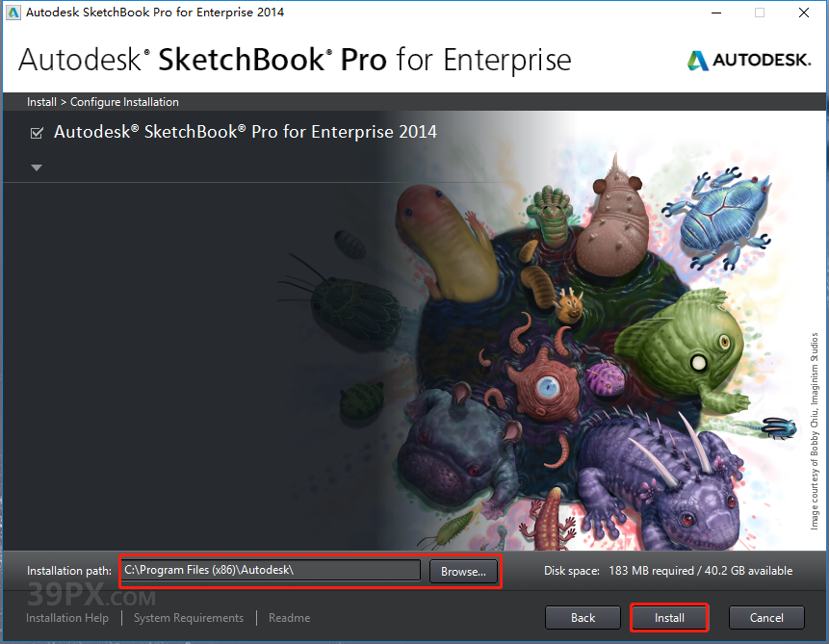829x644 pixels.
Task: Click the product name "SketchBook Pro for Enterprise 2014" label
Action: [246, 132]
